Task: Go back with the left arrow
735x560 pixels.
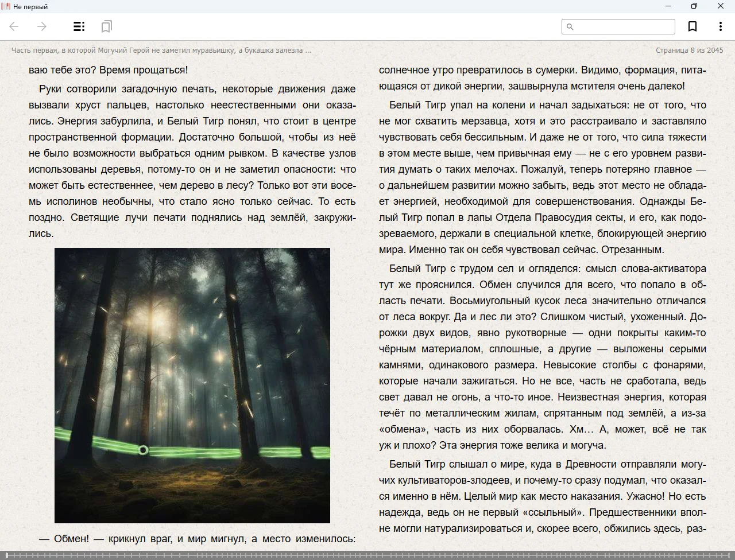Action: coord(14,26)
